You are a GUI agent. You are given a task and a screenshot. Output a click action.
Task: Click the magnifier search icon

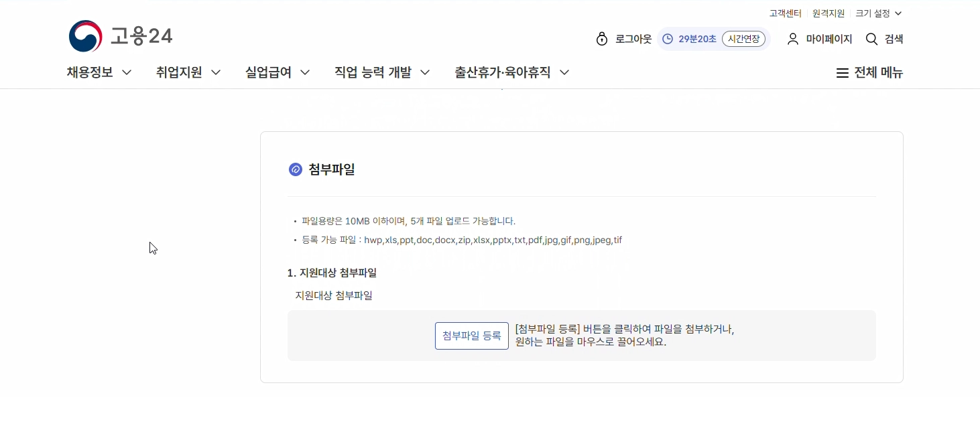(871, 39)
